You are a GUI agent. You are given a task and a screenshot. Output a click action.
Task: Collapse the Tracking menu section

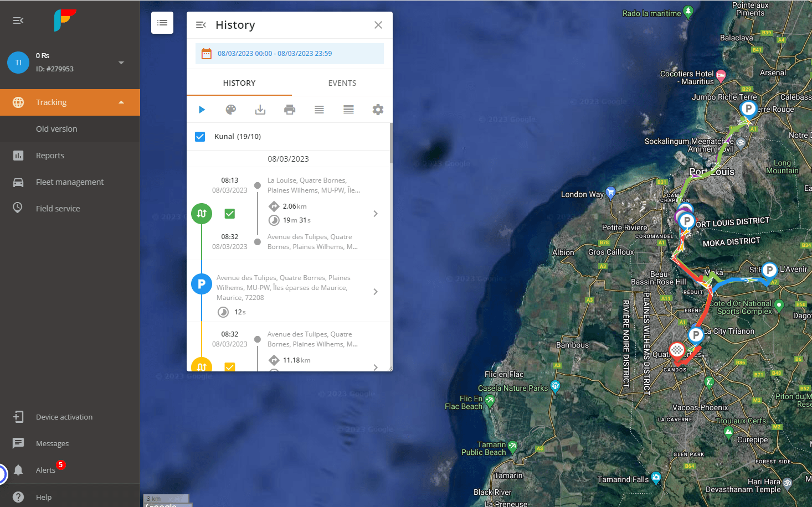click(x=121, y=102)
